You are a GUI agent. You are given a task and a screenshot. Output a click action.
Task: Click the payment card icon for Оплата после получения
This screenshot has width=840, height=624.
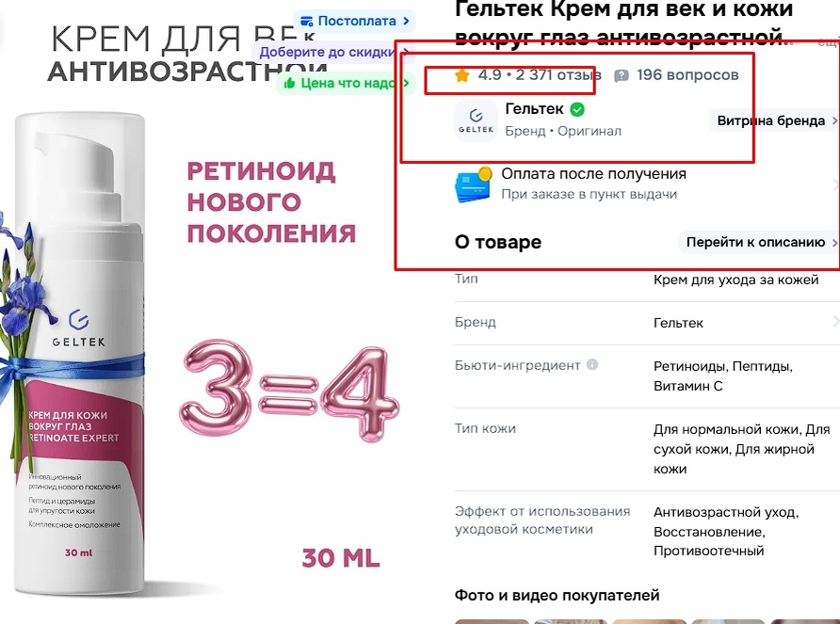point(473,184)
